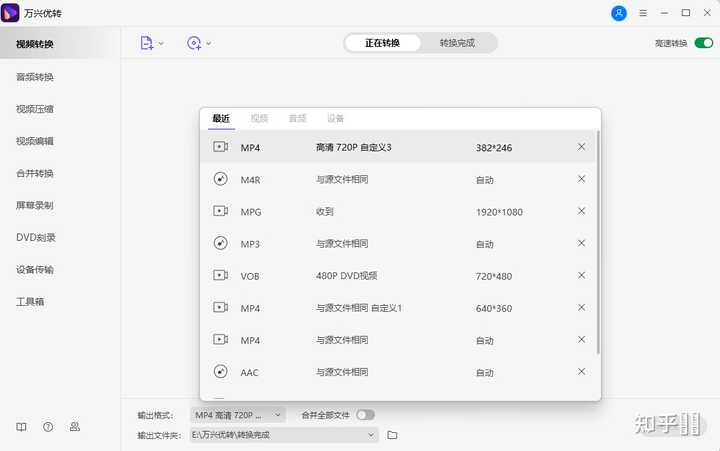Select 与源文件相同 自定义1 preset

click(x=359, y=308)
